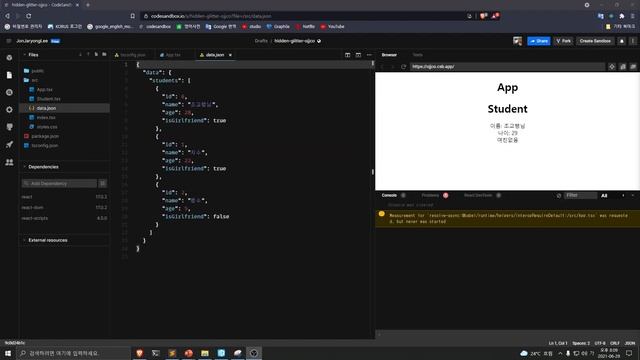Screen dimensions: 640x360
Task: Close the data.json editor tab
Action: pos(230,55)
